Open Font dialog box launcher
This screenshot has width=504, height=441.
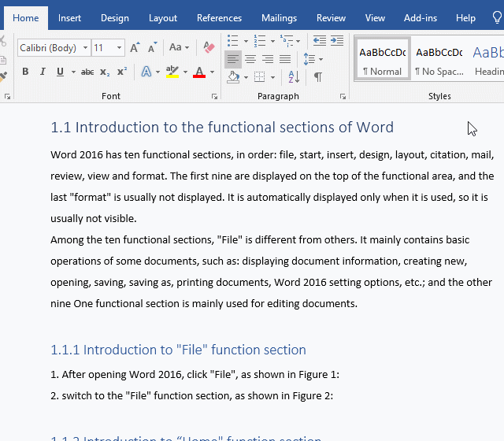pyautogui.click(x=214, y=96)
